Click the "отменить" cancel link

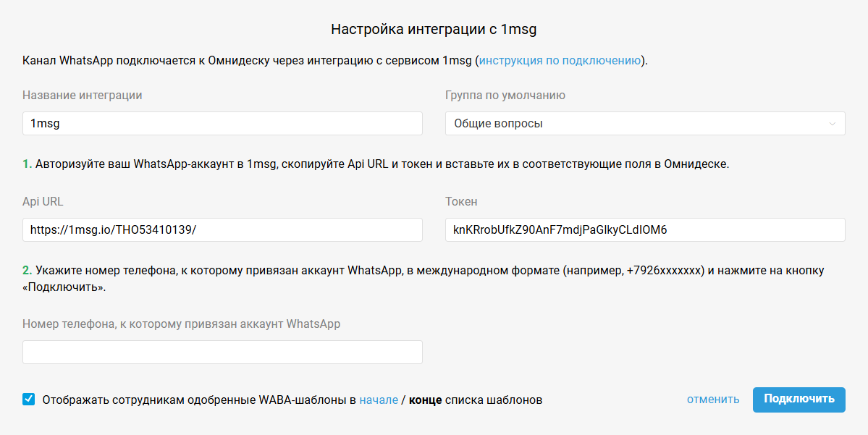click(712, 400)
